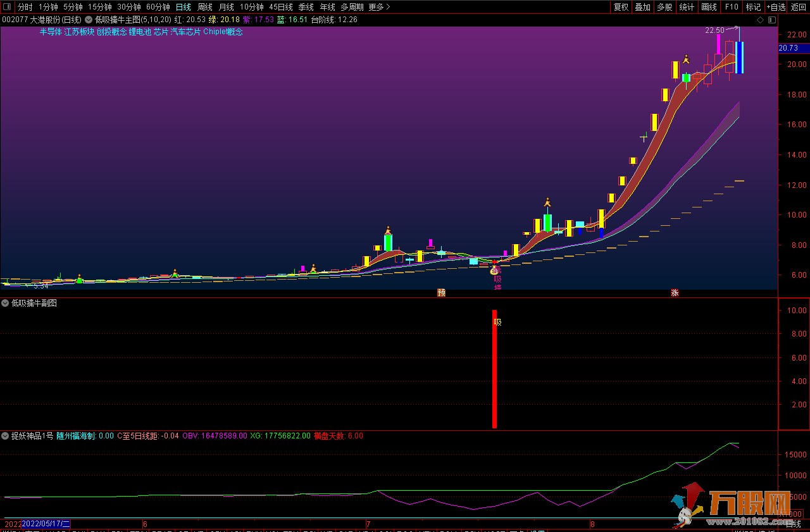
Task: Switch to the 30分钟 period
Action: [129, 7]
